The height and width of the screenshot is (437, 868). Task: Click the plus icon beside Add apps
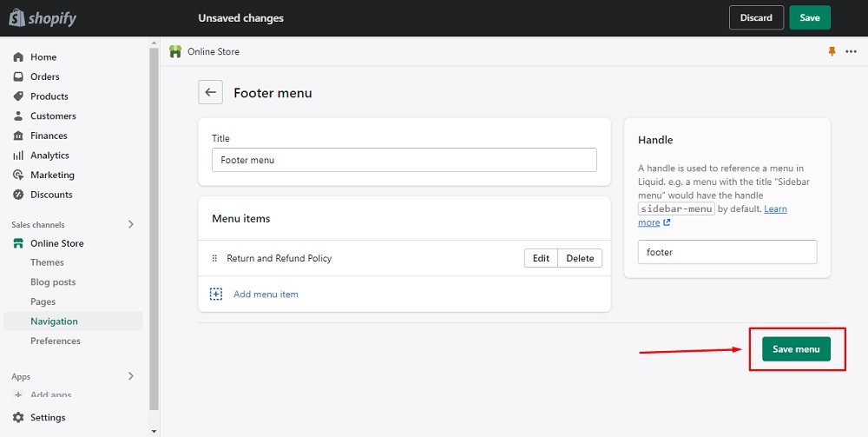pos(18,395)
